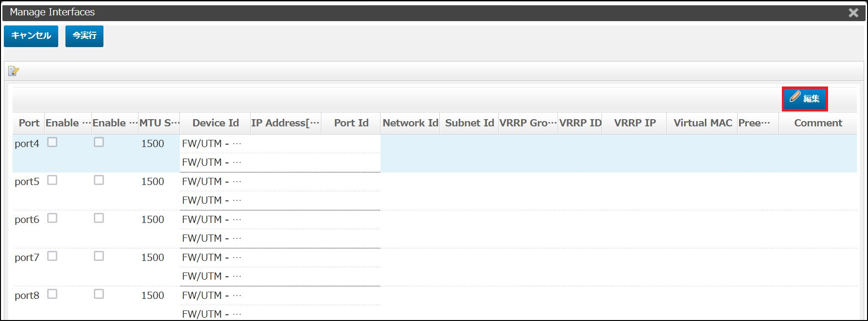868x321 pixels.
Task: Toggle first Enable checkbox for port6
Action: click(52, 218)
